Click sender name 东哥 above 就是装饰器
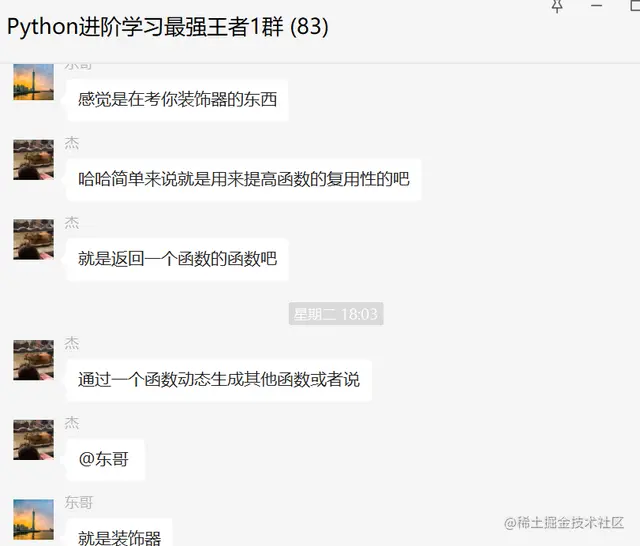This screenshot has width=640, height=546. [x=79, y=502]
